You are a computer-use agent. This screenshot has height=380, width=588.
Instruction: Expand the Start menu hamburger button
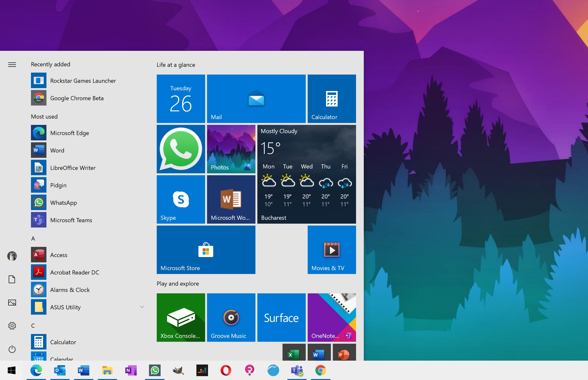click(x=12, y=65)
